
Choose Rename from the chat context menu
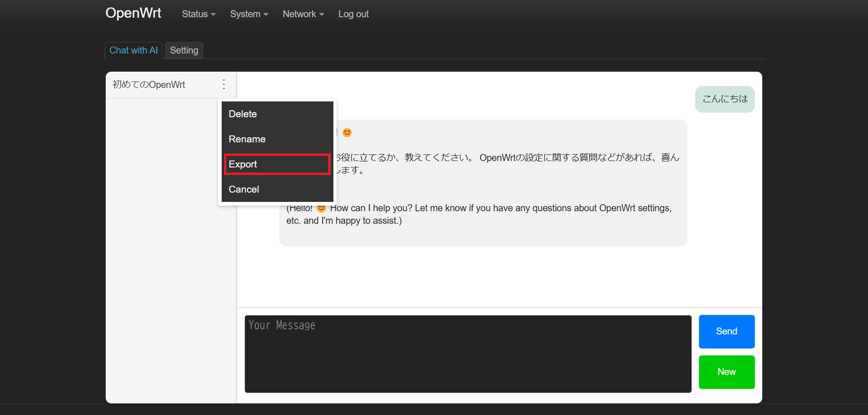pyautogui.click(x=278, y=139)
